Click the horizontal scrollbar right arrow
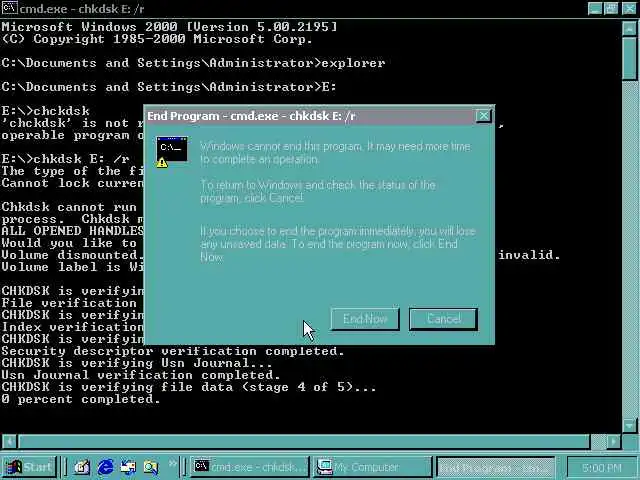The image size is (640, 480). (x=613, y=441)
